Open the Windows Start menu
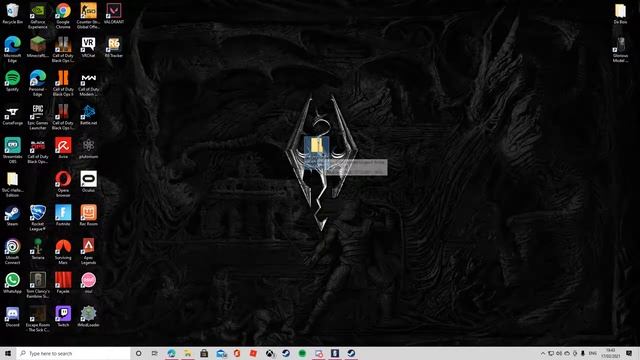Viewport: 640px width, 360px height. [8, 353]
